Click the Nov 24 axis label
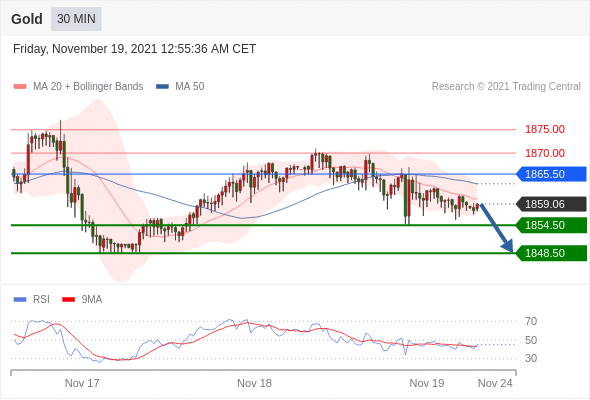The width and height of the screenshot is (590, 400). pos(495,383)
